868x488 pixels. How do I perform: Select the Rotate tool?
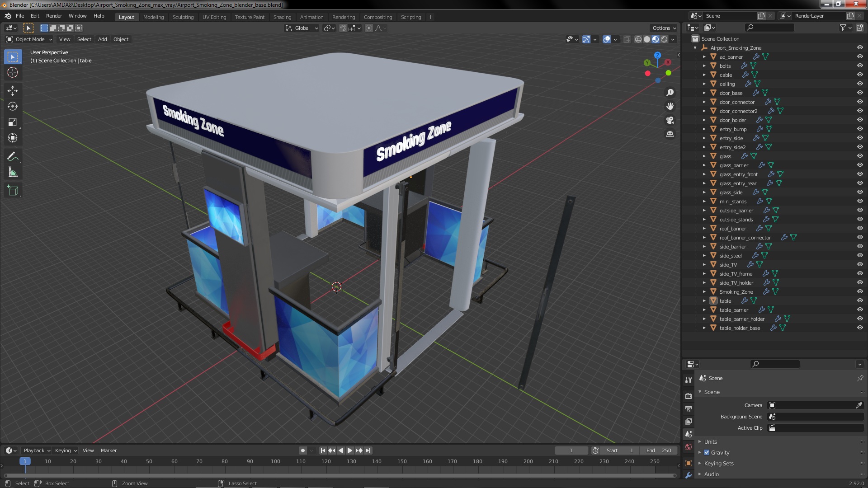coord(13,107)
